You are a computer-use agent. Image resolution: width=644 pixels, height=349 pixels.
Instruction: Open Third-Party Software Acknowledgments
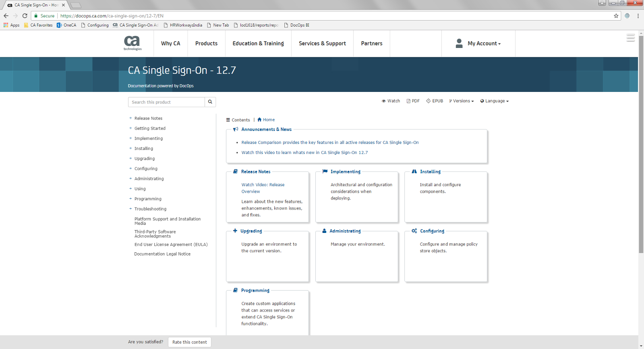click(155, 234)
